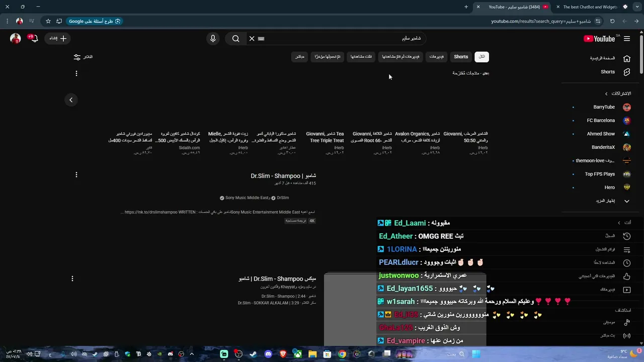Open Giovanni Tea Tree Triple Treat product

coord(325,137)
